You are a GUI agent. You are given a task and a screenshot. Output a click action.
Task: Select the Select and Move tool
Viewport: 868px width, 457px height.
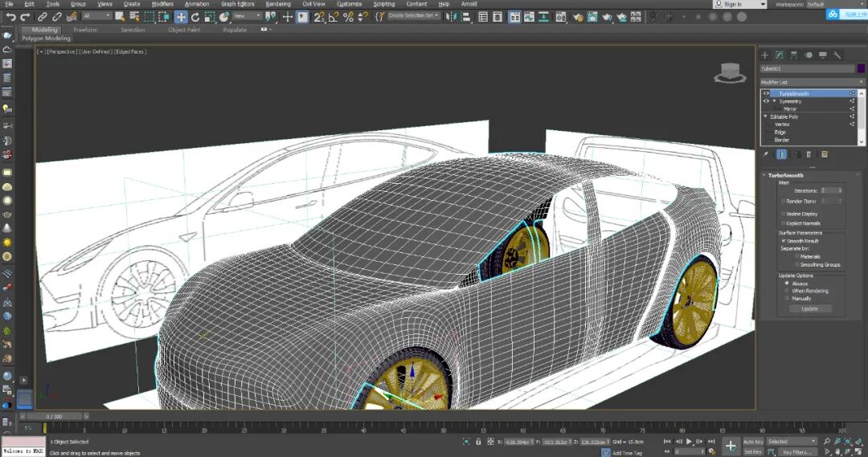tap(181, 16)
